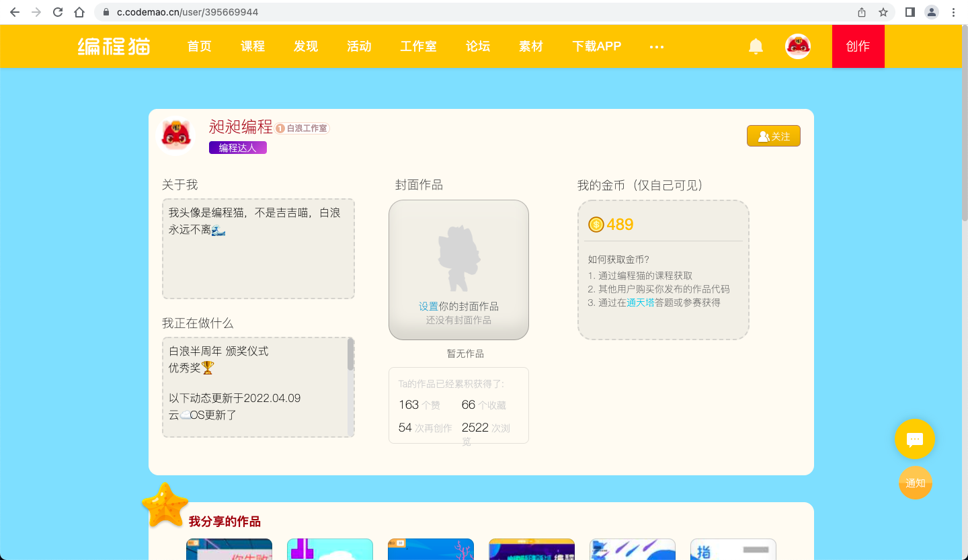Open the 课程 nav item

(x=253, y=46)
